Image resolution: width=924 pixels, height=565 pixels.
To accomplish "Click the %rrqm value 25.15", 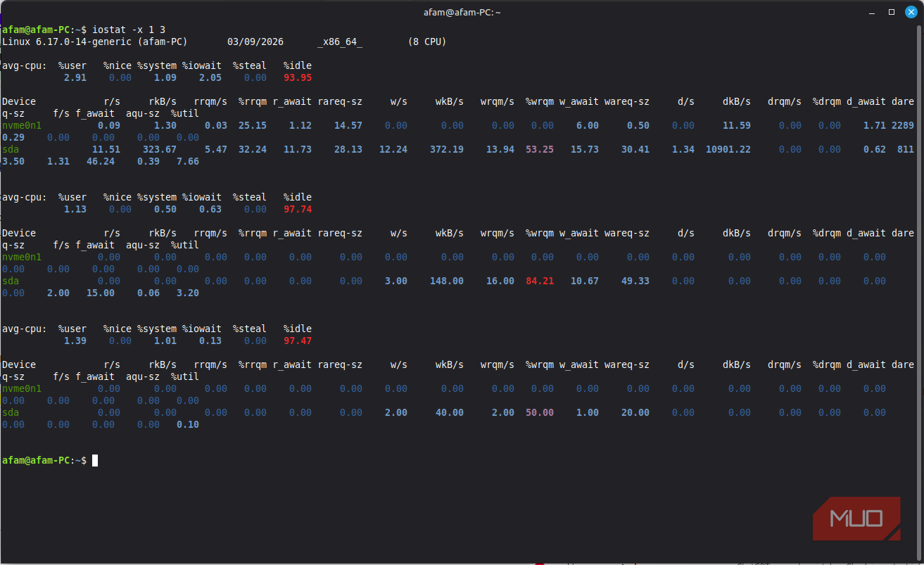I will pyautogui.click(x=253, y=125).
